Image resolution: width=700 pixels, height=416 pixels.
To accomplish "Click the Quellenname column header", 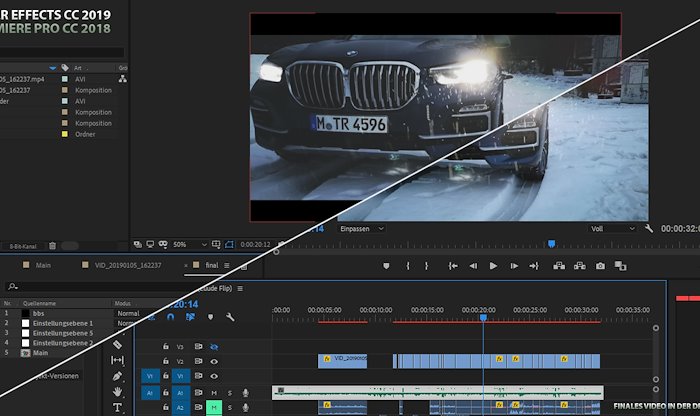I will coord(40,303).
